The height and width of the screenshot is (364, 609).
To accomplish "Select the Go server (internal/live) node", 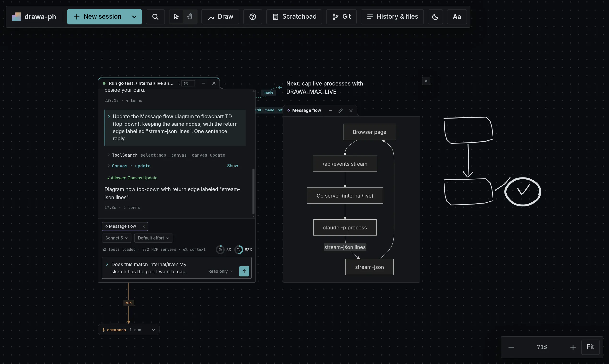I will tap(345, 195).
